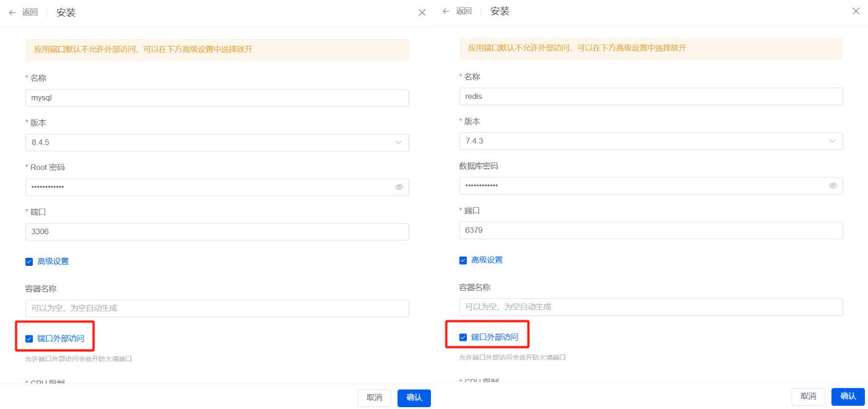Click the port field showing 3306
This screenshot has height=409, width=868.
[x=217, y=232]
